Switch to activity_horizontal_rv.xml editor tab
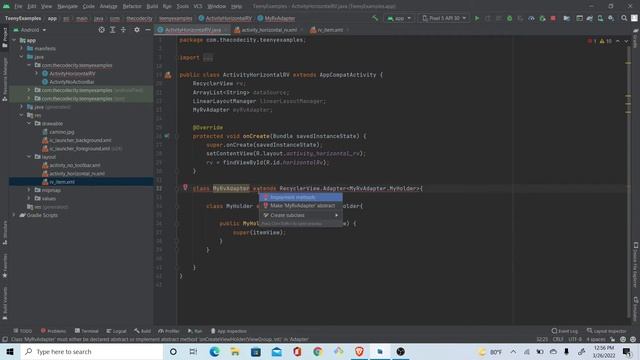Viewport: 640px width, 360px height. 269,30
